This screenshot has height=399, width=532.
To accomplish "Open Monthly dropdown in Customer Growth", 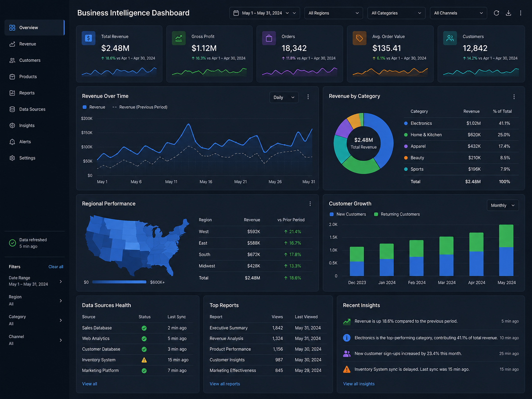I will 503,205.
